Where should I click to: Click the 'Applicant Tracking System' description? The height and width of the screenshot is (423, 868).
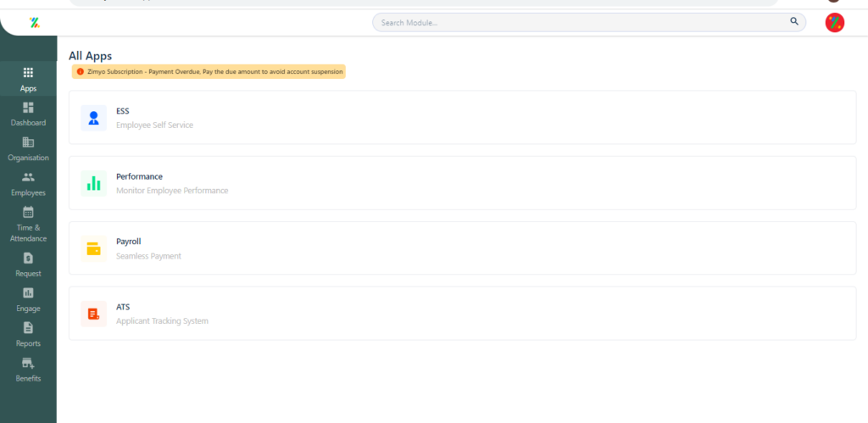point(162,321)
